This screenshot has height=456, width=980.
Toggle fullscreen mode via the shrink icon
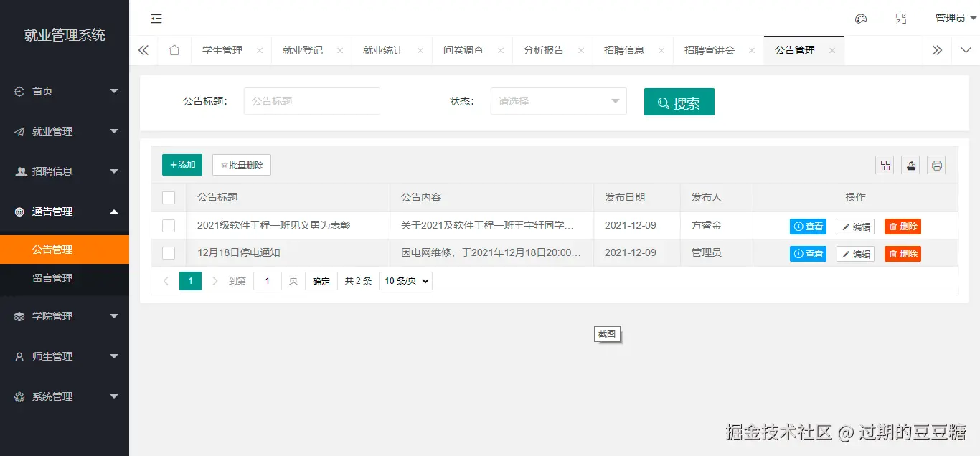901,18
